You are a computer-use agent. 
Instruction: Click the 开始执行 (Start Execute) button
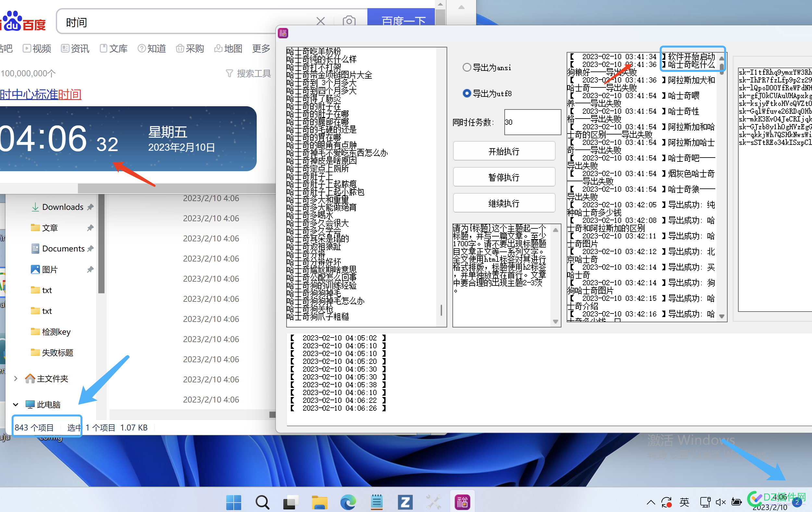[x=503, y=151]
